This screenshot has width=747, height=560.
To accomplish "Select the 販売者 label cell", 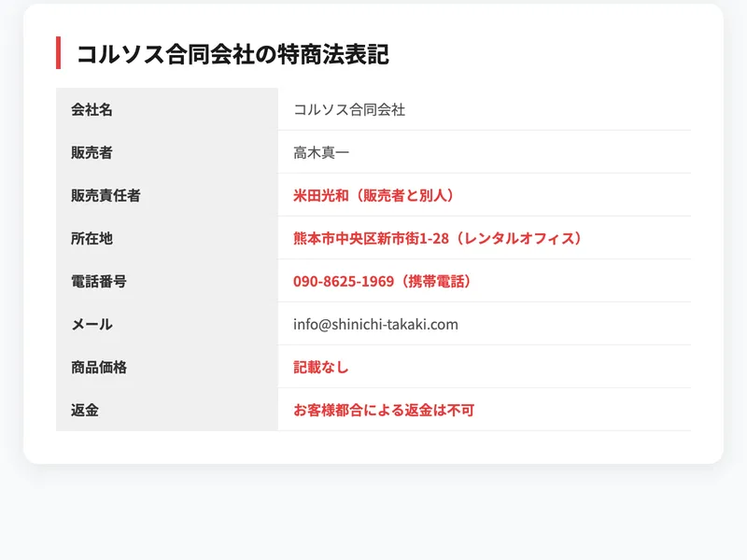I will tap(167, 152).
